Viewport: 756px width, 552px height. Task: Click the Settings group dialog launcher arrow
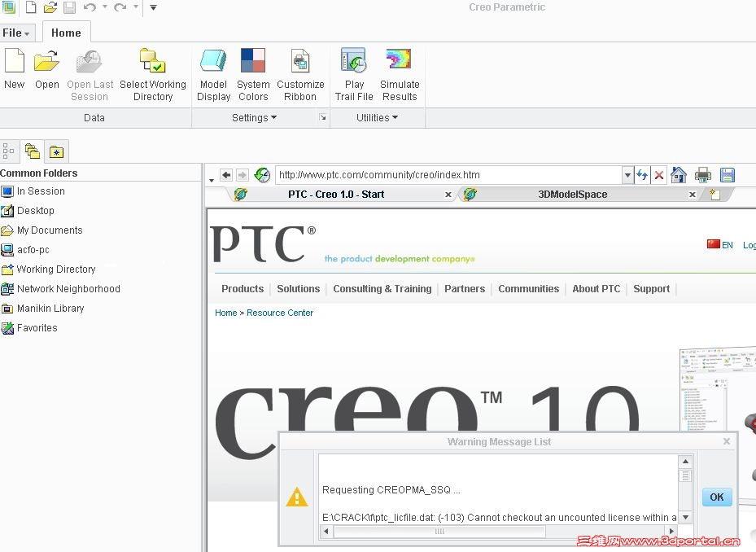point(322,118)
